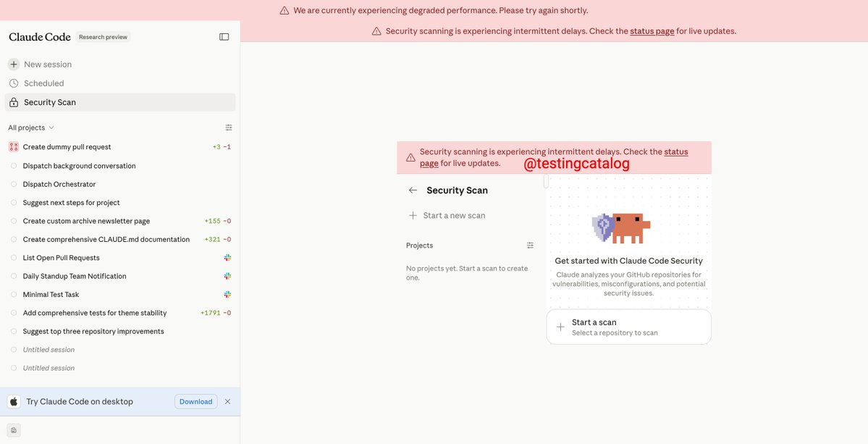Click the Scheduled clock icon
The image size is (868, 444).
[x=14, y=83]
